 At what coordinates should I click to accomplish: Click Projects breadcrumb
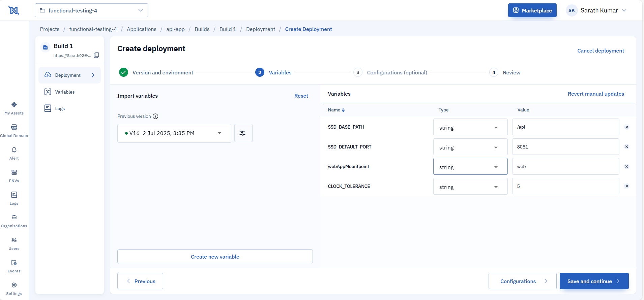click(x=50, y=29)
